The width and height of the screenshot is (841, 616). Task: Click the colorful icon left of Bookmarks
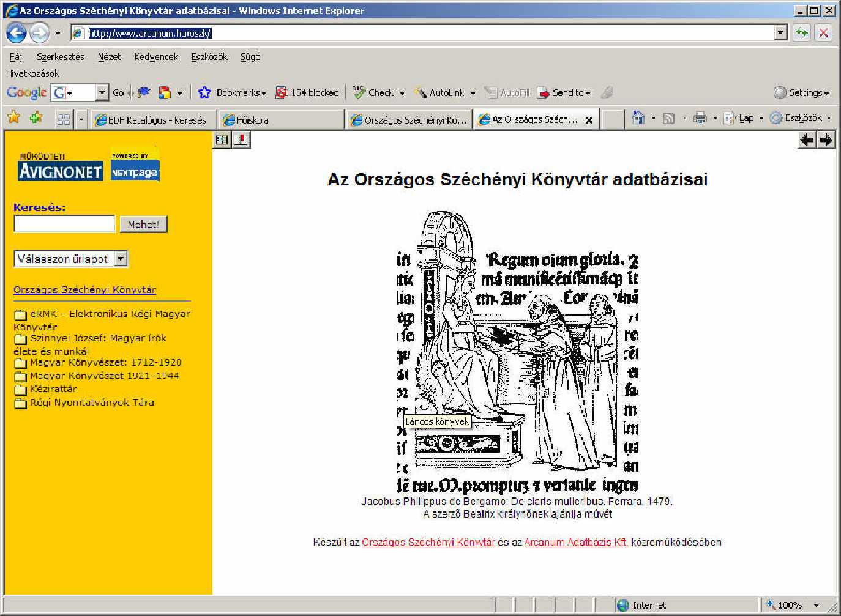coord(165,92)
